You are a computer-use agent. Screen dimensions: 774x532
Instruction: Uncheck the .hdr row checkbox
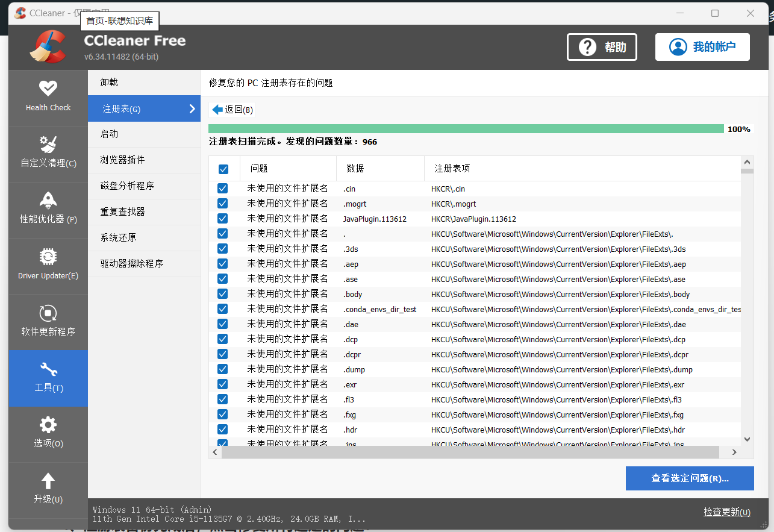[x=222, y=430]
